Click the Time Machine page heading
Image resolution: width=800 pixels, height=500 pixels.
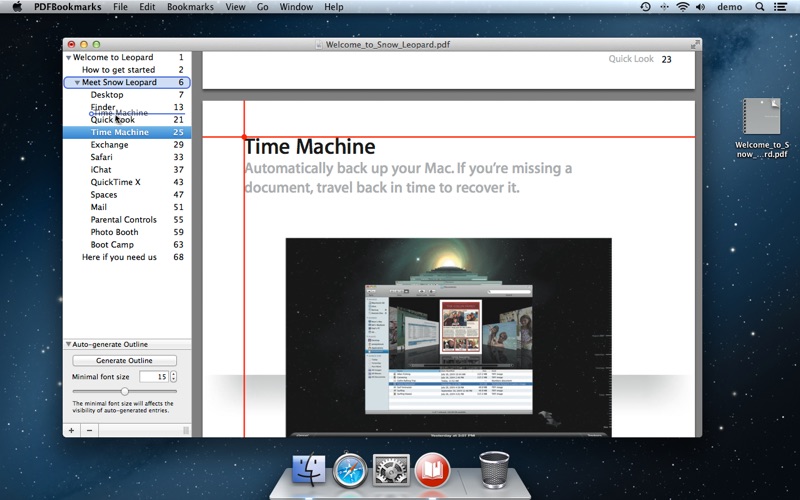click(x=310, y=147)
